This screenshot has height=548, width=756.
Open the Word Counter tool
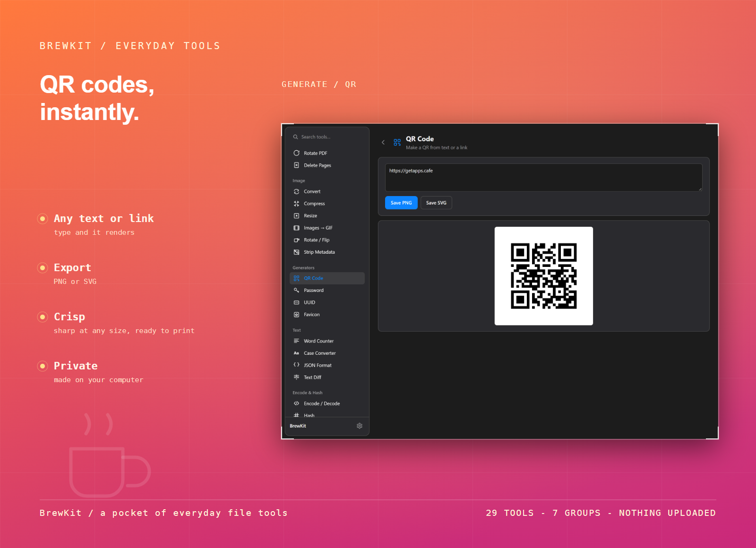(x=327, y=341)
